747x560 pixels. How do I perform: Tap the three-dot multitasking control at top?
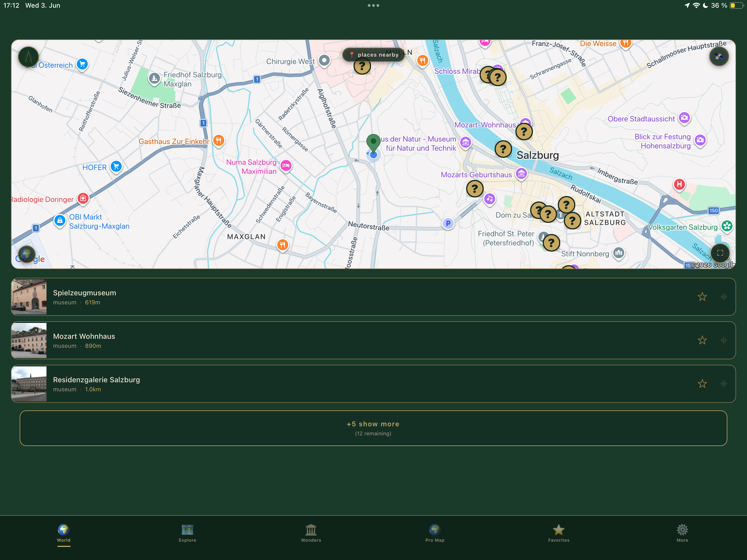[x=373, y=5]
